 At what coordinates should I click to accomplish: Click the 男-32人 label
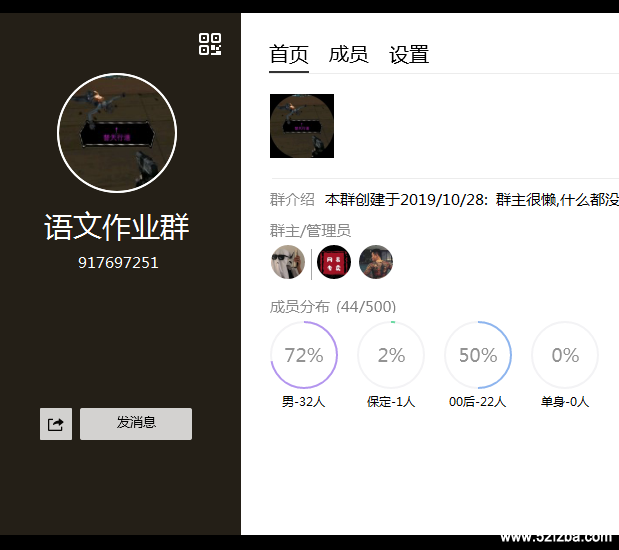point(304,402)
